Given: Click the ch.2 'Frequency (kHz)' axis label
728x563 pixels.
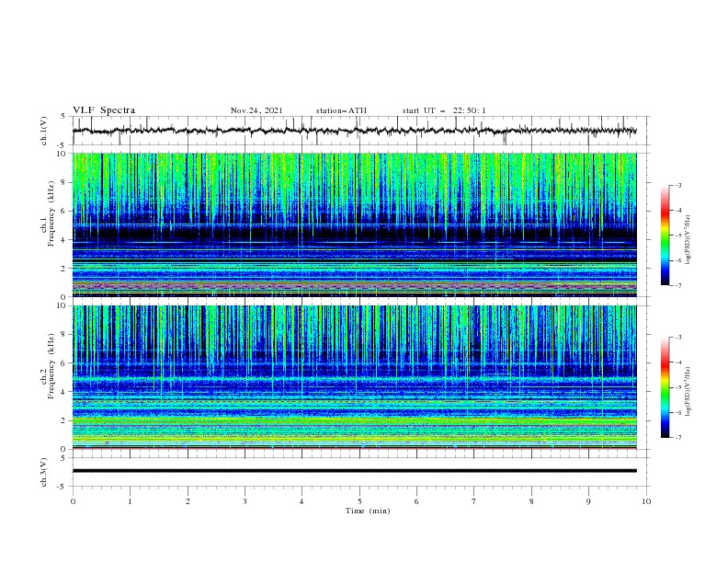Looking at the screenshot, I should 51,366.
